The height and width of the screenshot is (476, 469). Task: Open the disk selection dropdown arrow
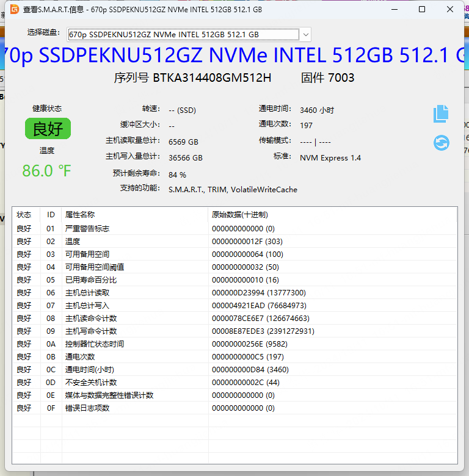click(306, 35)
